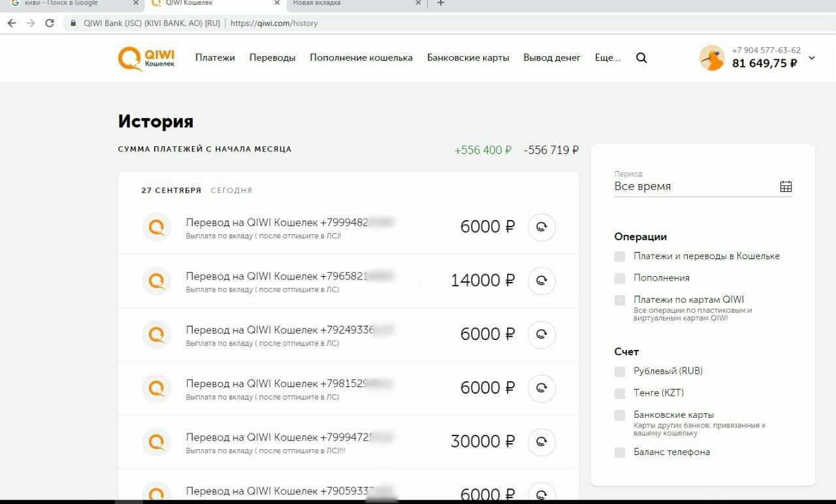This screenshot has height=504, width=836.
Task: Check the Баланс телефона filter
Action: (x=620, y=452)
